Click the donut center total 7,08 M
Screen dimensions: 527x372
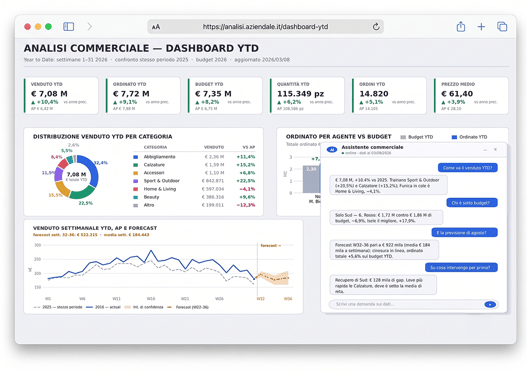point(76,176)
